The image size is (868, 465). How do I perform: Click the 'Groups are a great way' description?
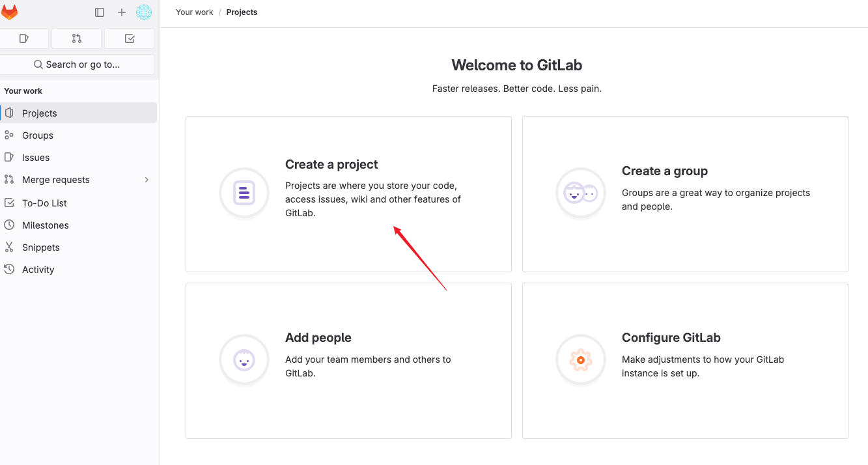[716, 200]
